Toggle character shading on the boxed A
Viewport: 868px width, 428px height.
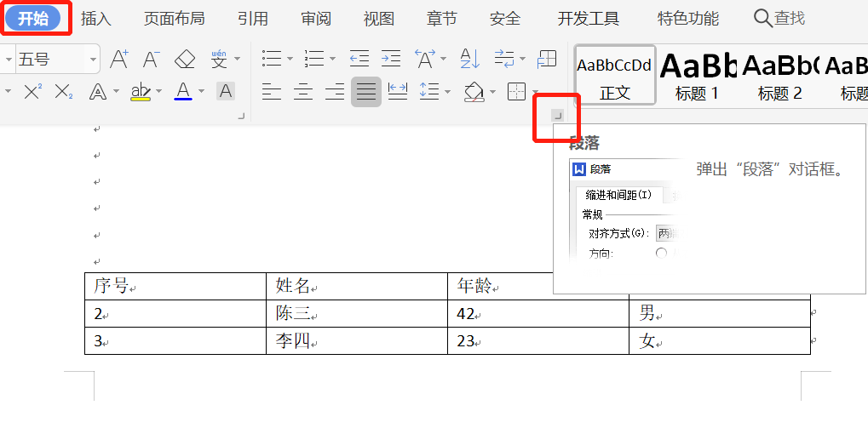(x=225, y=91)
